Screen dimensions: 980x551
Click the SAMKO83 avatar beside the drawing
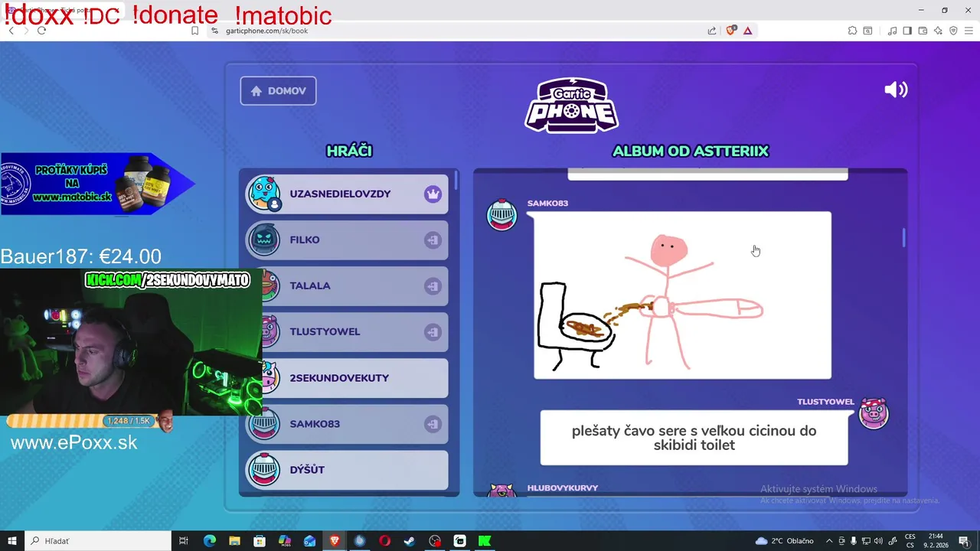pyautogui.click(x=502, y=214)
